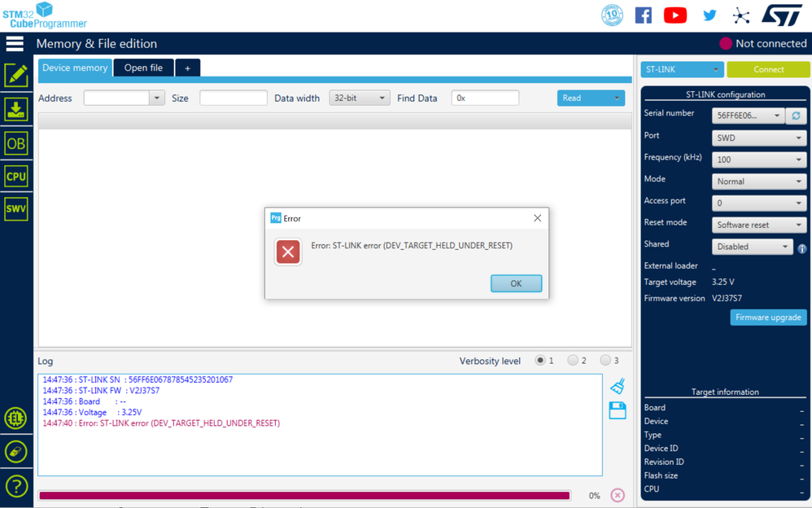Open the ST Twitter icon

pos(709,15)
